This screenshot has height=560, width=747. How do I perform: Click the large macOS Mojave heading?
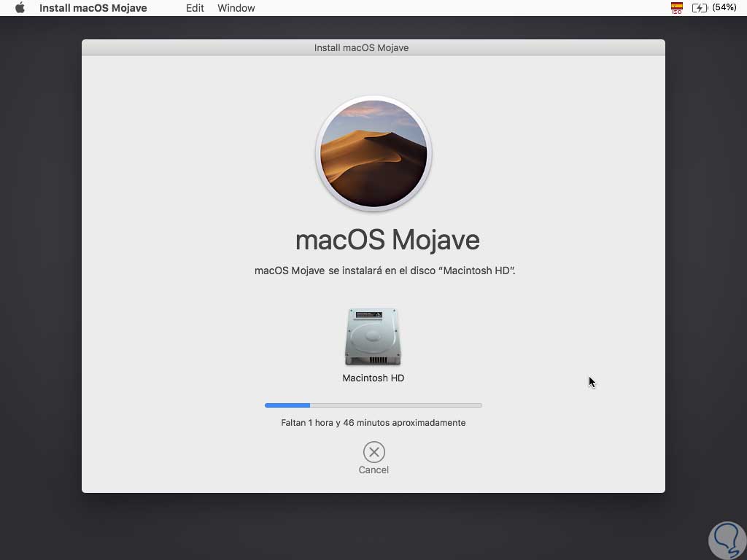click(387, 240)
